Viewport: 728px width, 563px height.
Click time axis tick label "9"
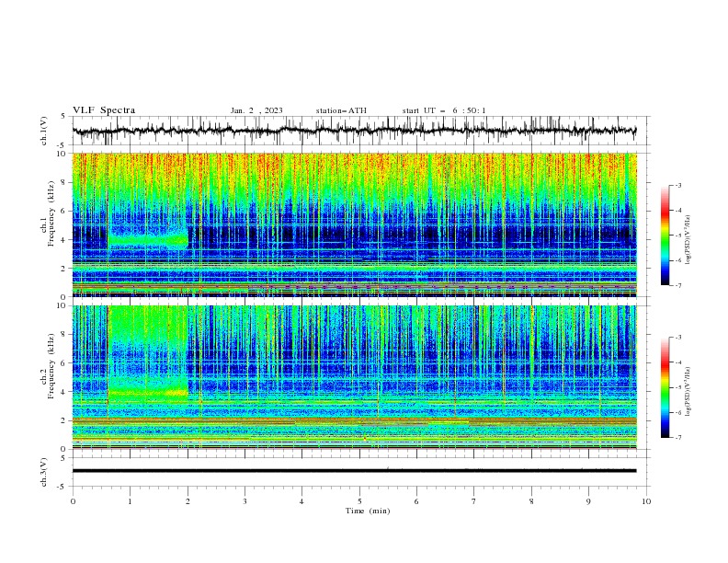point(588,501)
